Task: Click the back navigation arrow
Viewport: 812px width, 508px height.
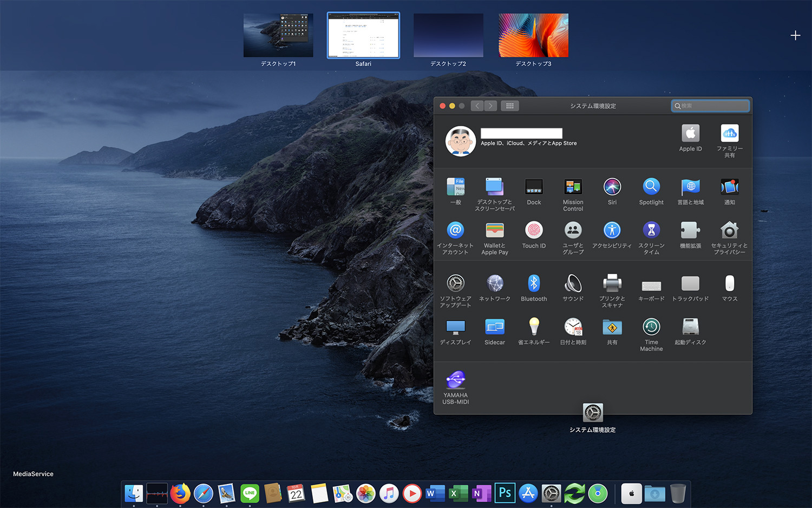Action: [477, 106]
